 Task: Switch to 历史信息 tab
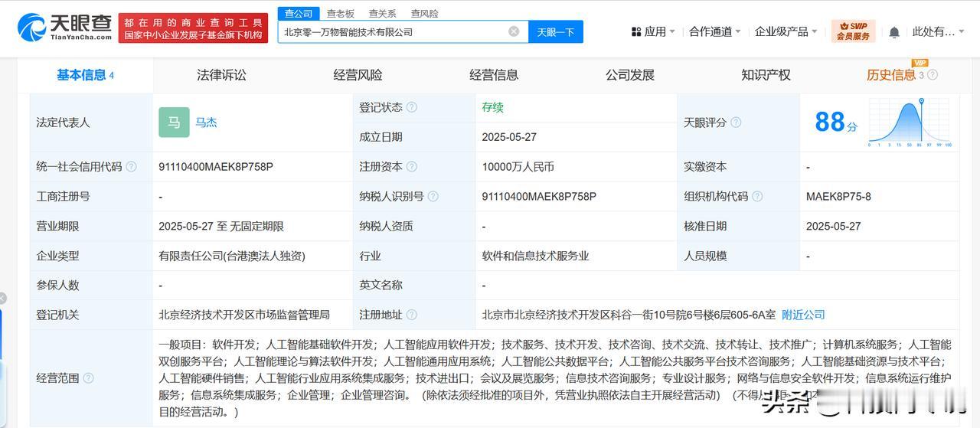pyautogui.click(x=891, y=75)
